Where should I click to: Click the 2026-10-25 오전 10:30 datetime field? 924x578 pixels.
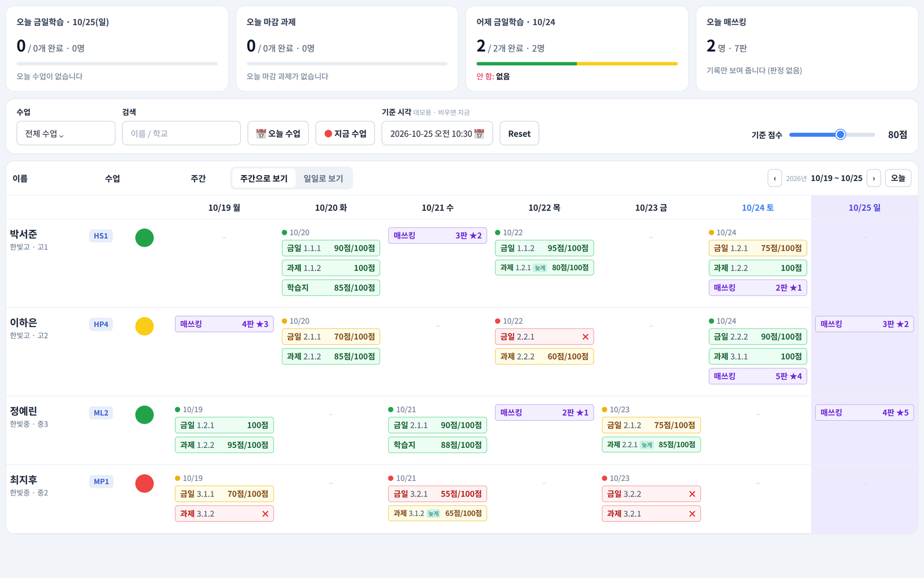437,134
